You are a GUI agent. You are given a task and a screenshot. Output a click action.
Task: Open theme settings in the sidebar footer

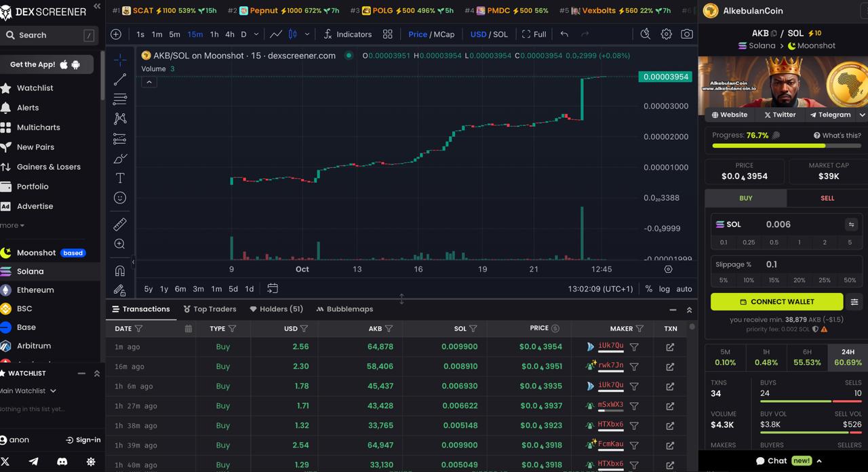tap(91, 461)
